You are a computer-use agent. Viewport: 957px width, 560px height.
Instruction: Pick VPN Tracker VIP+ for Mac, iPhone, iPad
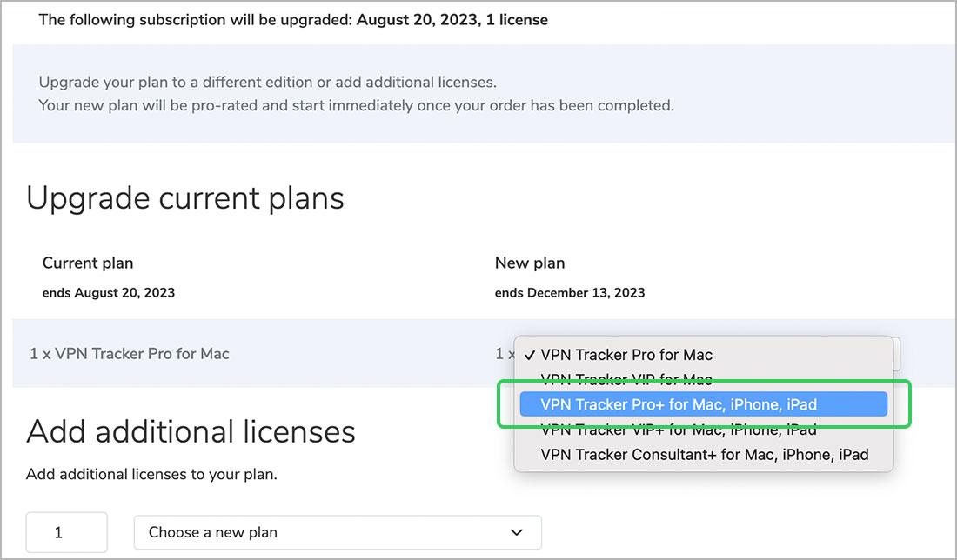coord(679,430)
